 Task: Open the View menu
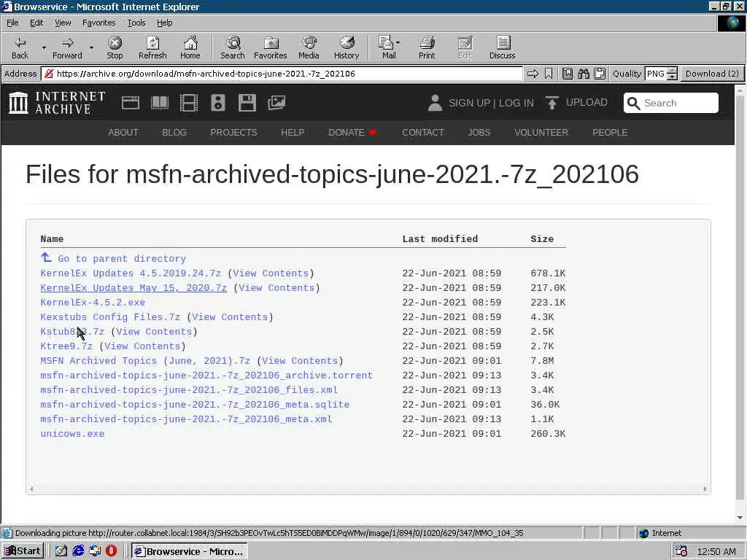(x=63, y=23)
